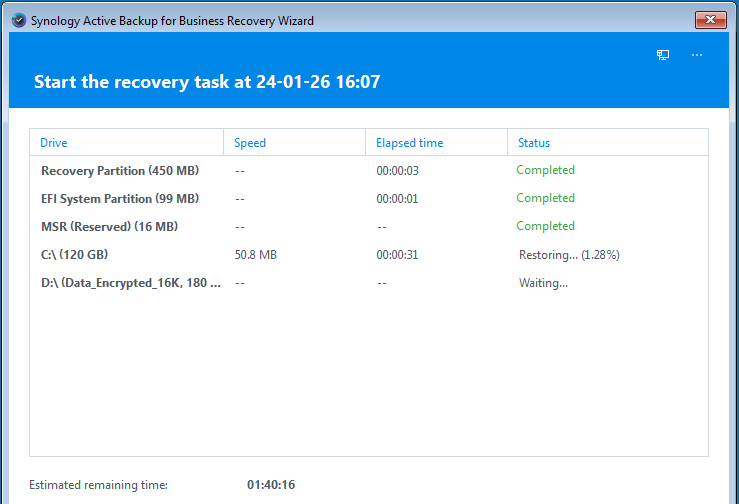This screenshot has width=739, height=504.
Task: Sort by the Status column header
Action: click(x=608, y=142)
